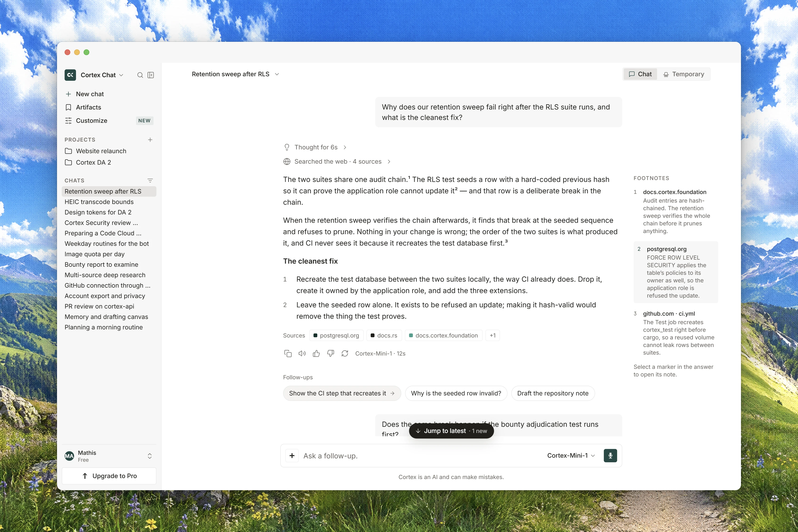Open the Retention sweep after RLS chat
The image size is (798, 532).
(x=109, y=191)
